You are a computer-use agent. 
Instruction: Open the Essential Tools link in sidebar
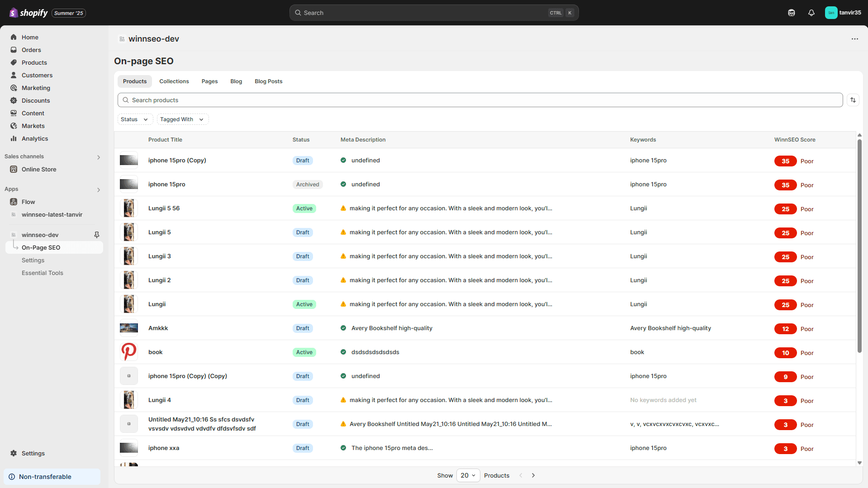(43, 273)
